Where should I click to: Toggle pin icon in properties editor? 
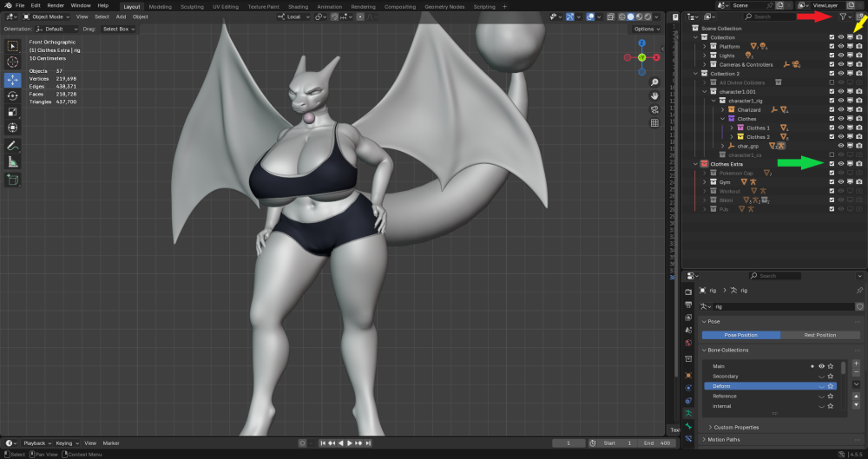(859, 290)
